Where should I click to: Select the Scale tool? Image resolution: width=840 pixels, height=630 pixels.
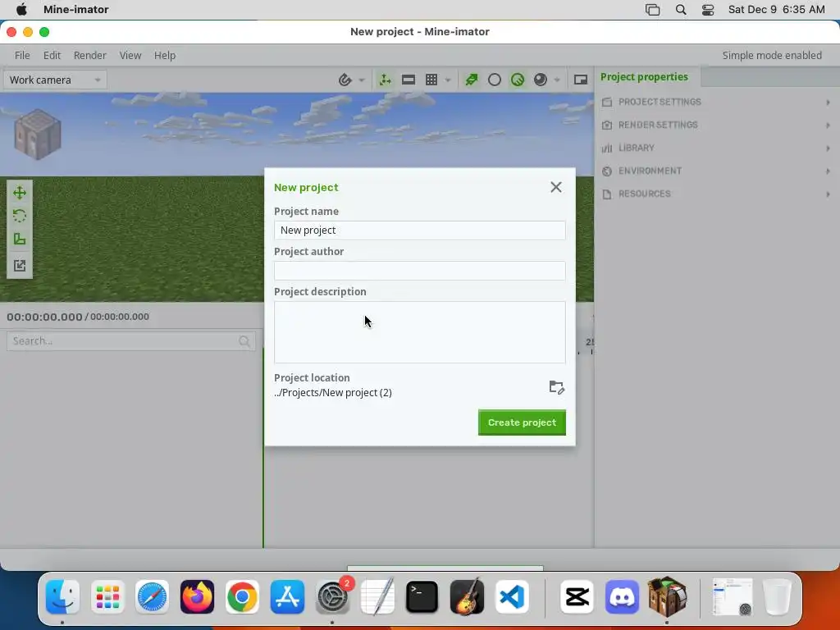[x=20, y=239]
